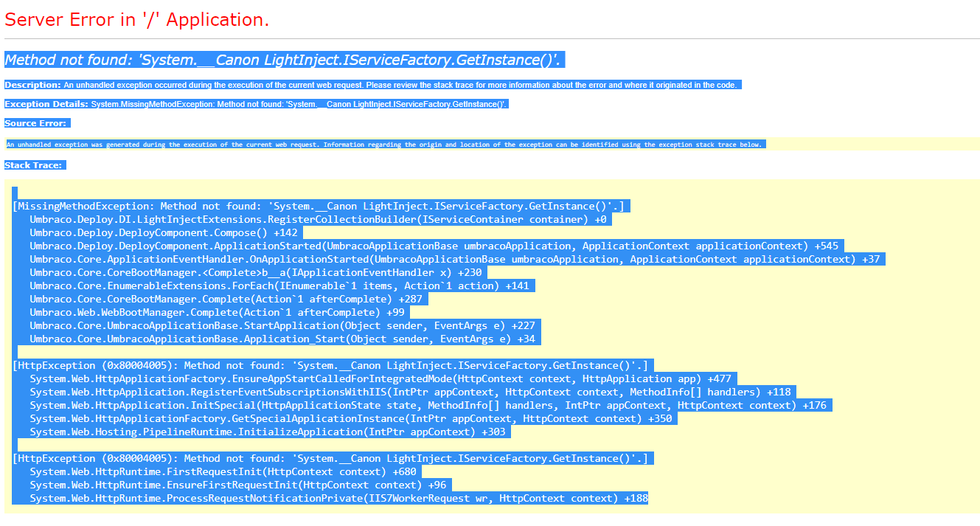The width and height of the screenshot is (980, 526).
Task: Click the 'An unhandled exception was generated' source error text
Action: point(383,145)
